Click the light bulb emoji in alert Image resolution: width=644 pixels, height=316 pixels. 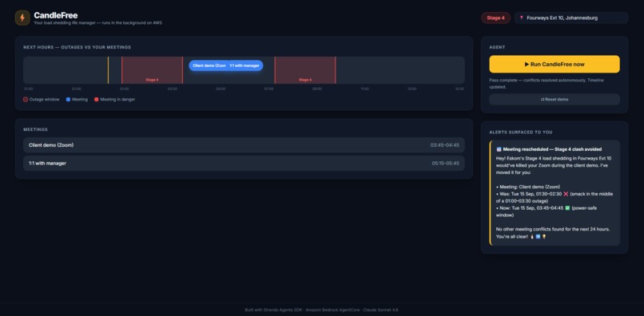click(x=544, y=237)
